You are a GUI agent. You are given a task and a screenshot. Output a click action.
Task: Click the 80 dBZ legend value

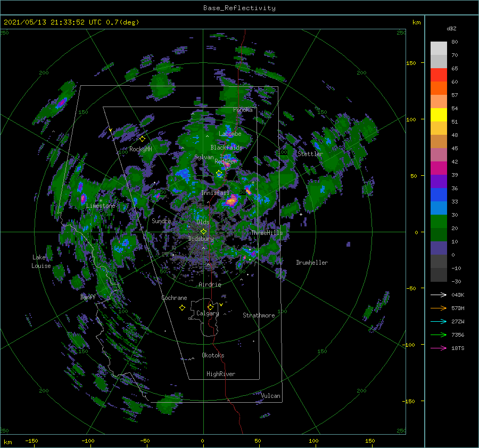click(455, 42)
